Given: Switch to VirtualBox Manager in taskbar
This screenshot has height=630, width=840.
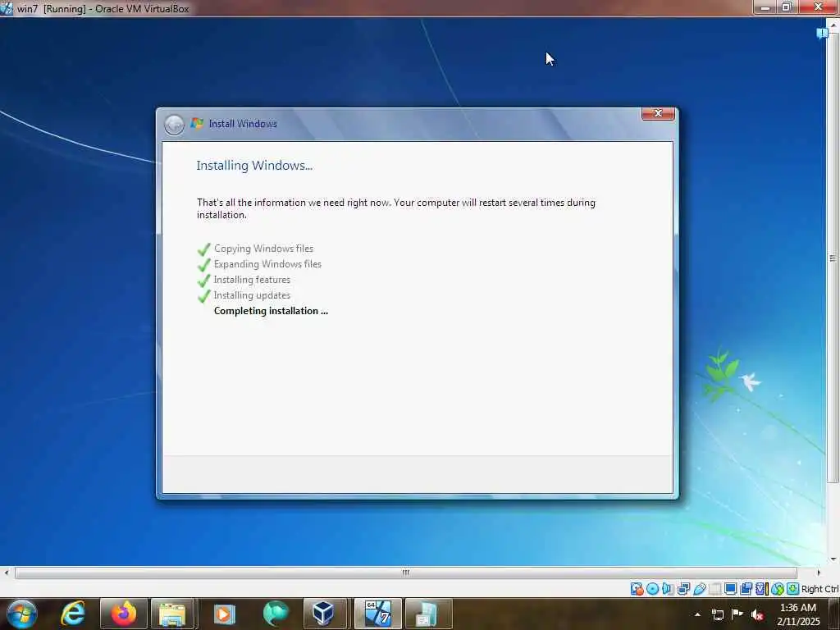Looking at the screenshot, I should click(325, 614).
